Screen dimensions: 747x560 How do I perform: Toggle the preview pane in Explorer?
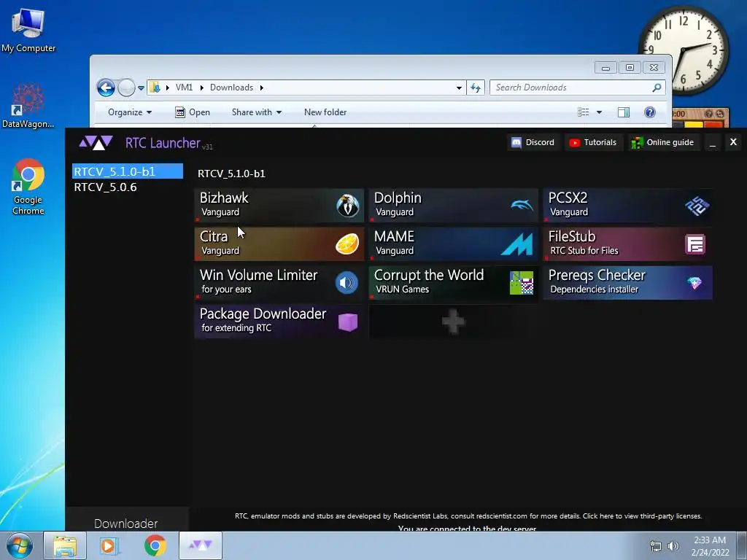pyautogui.click(x=624, y=112)
